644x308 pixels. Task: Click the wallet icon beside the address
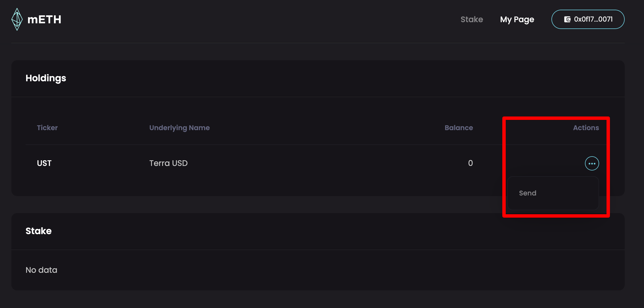click(x=567, y=19)
